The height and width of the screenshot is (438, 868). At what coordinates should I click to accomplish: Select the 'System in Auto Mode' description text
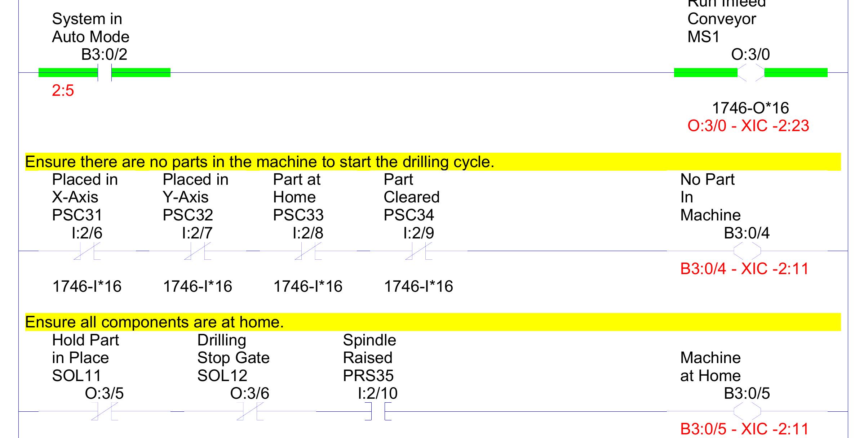click(x=90, y=28)
